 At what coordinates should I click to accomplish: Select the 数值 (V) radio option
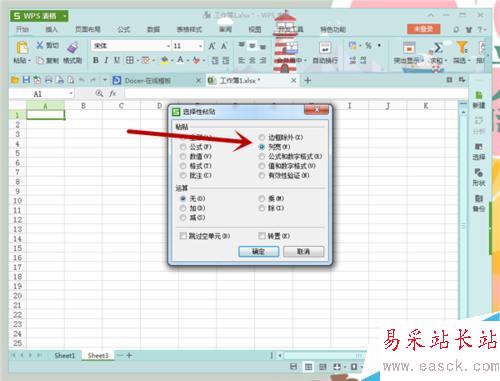(x=183, y=156)
